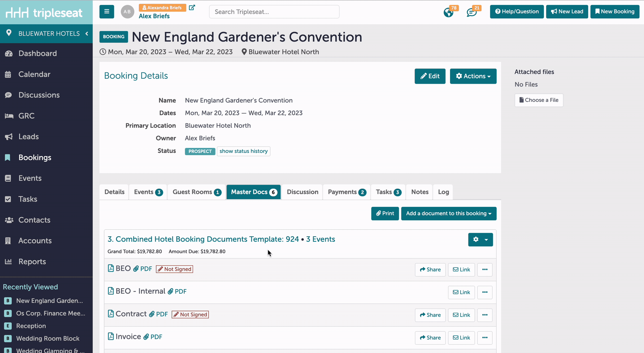
Task: Create a New Booking
Action: (x=615, y=12)
